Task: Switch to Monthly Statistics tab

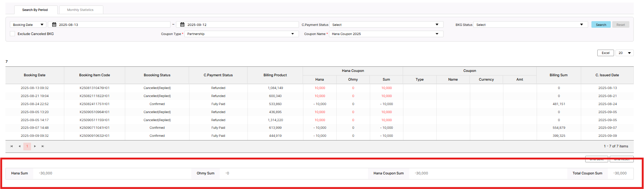Action: click(80, 10)
